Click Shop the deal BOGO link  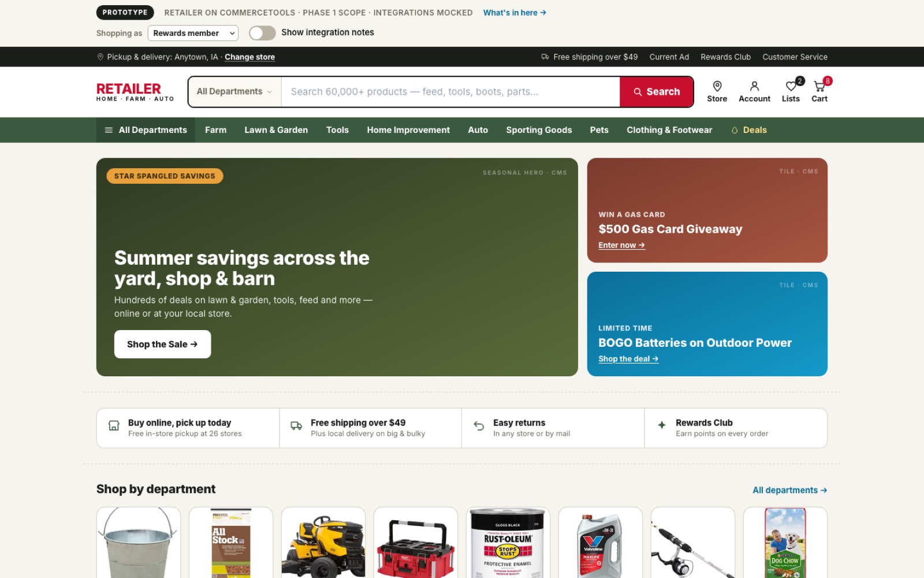coord(628,359)
